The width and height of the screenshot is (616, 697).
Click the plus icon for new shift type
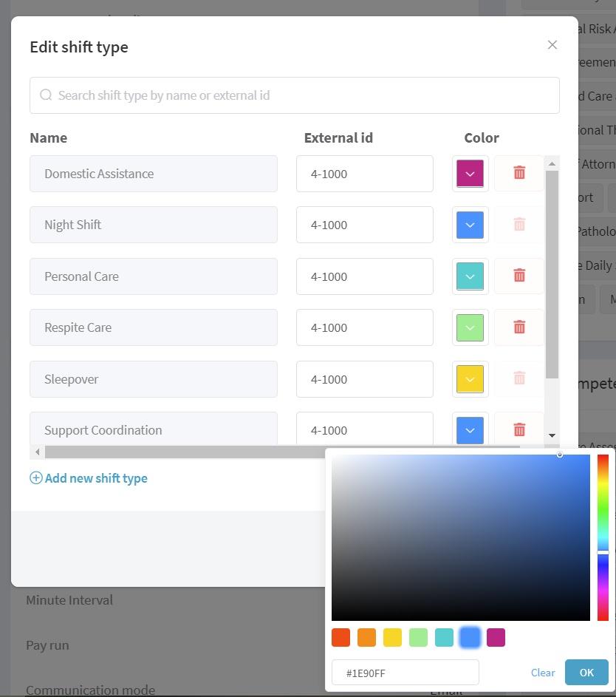36,478
